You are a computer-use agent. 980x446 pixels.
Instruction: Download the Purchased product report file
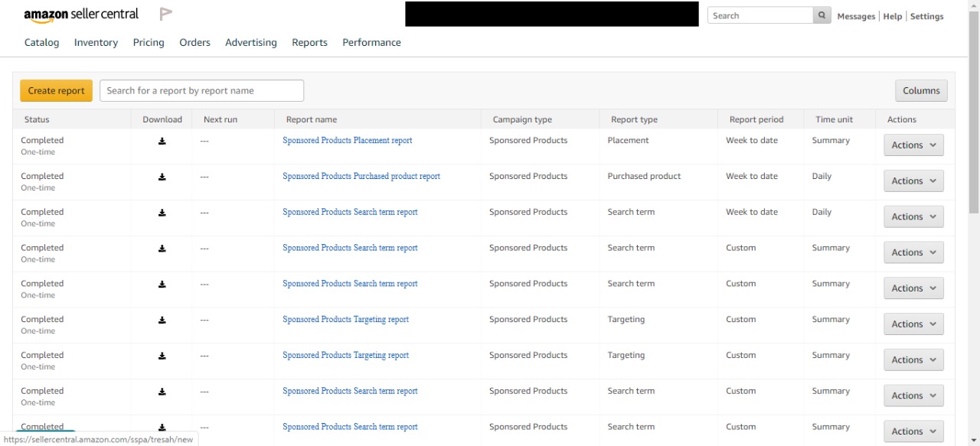(162, 177)
